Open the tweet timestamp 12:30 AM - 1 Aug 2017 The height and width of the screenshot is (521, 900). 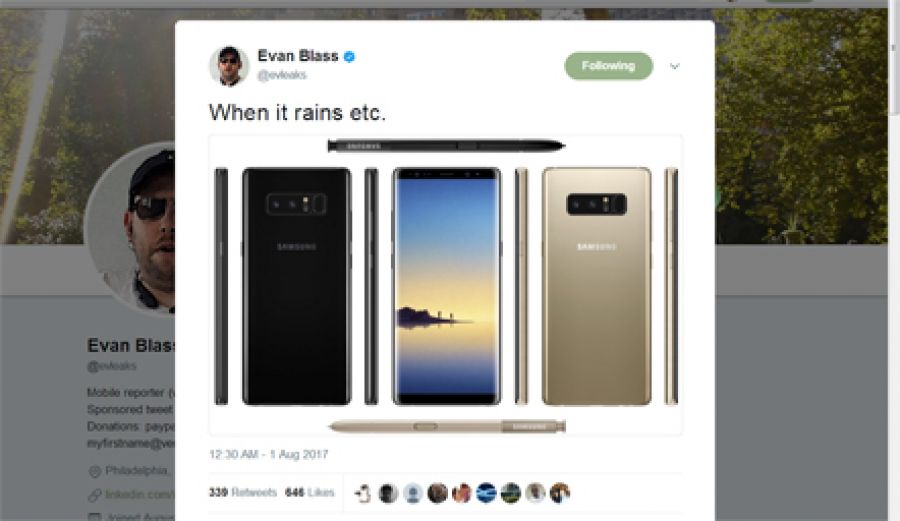coord(269,454)
